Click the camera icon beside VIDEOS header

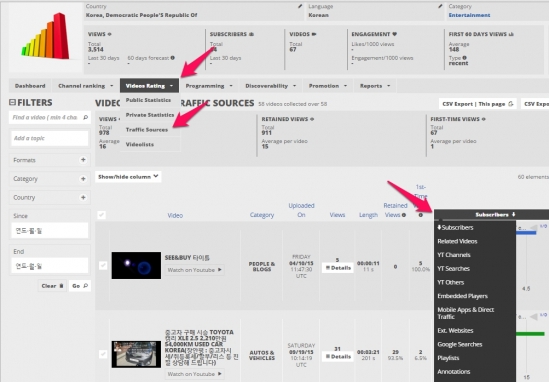click(314, 34)
